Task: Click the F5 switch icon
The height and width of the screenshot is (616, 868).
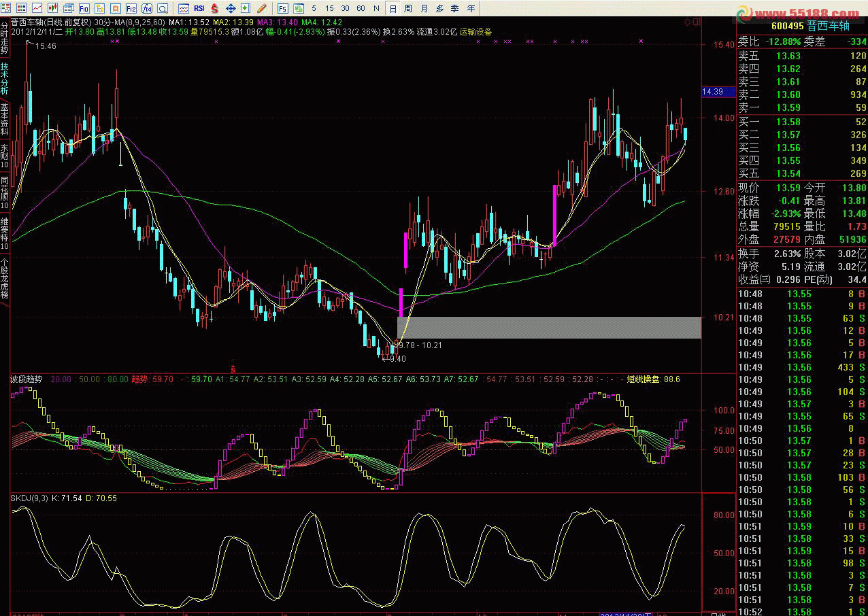Action: 283,8
